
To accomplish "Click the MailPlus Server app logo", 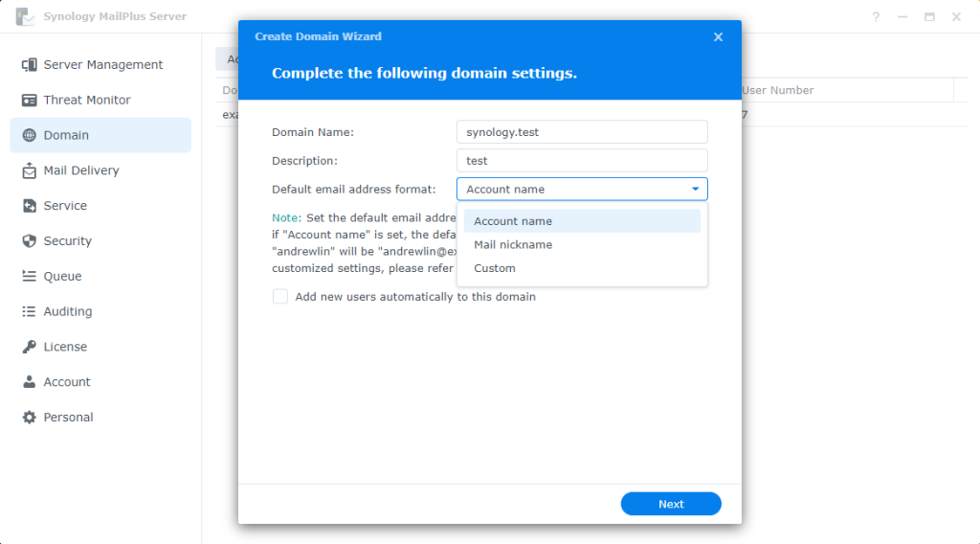I will coord(25,17).
